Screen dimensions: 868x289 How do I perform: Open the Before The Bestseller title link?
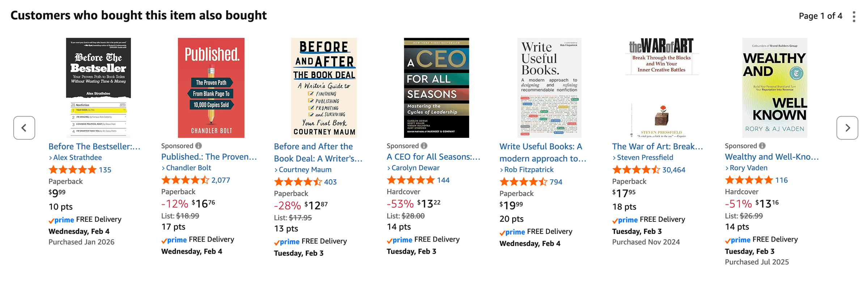[94, 146]
